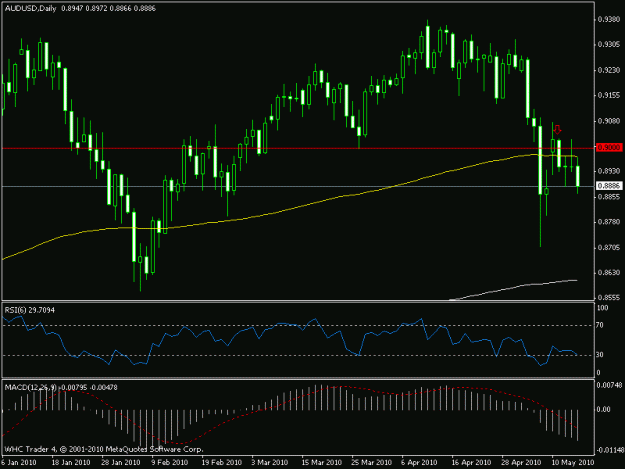Click the 19 Feb 2010 date label
625x469 pixels.
pos(222,463)
